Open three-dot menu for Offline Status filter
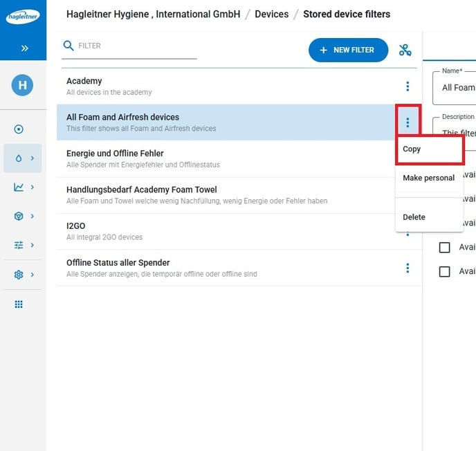The image size is (476, 451). point(408,268)
